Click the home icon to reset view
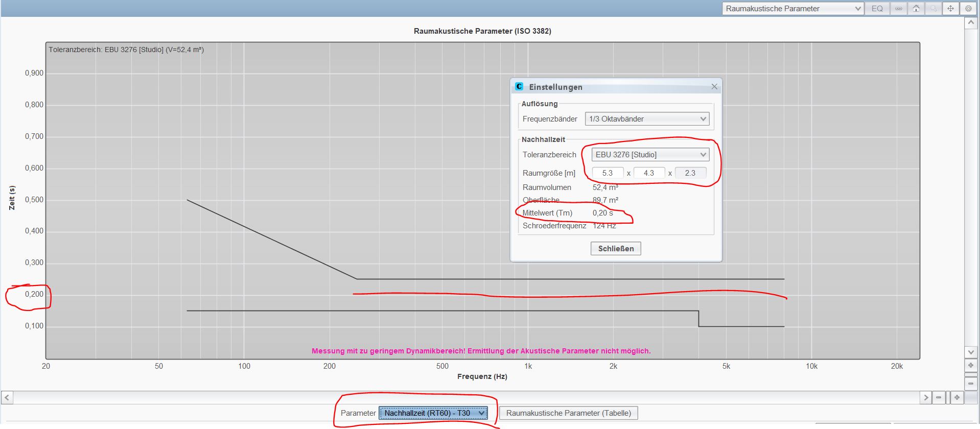Image resolution: width=980 pixels, height=429 pixels. point(916,8)
